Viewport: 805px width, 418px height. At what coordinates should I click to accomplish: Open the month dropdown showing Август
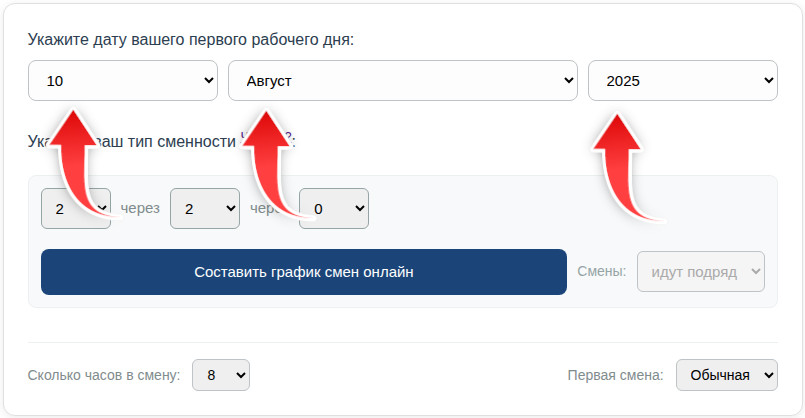(x=402, y=81)
